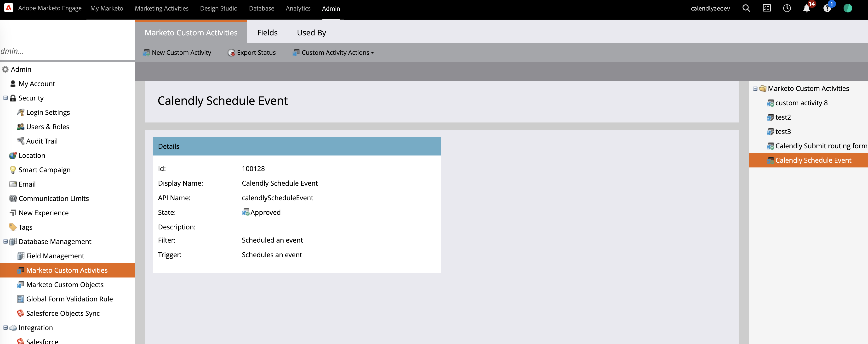868x344 pixels.
Task: Click the help question mark icon
Action: click(827, 8)
